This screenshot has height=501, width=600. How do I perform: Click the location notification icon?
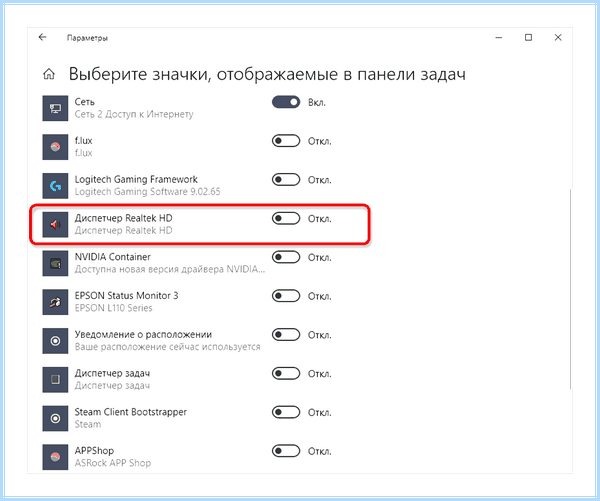[55, 341]
